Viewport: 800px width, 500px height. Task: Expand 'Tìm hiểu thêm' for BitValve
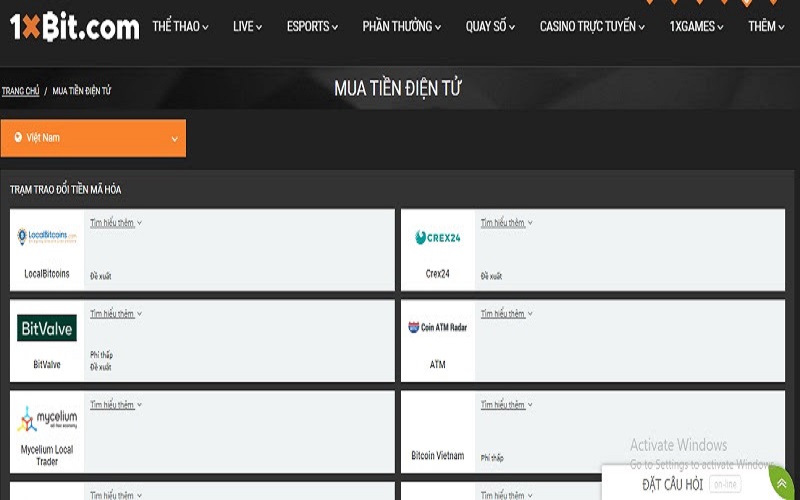115,314
